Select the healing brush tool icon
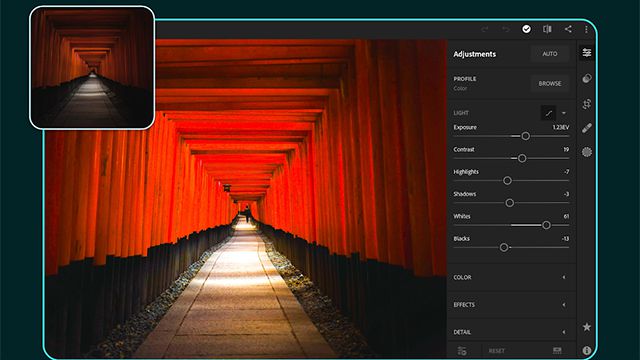The height and width of the screenshot is (360, 640). click(587, 128)
